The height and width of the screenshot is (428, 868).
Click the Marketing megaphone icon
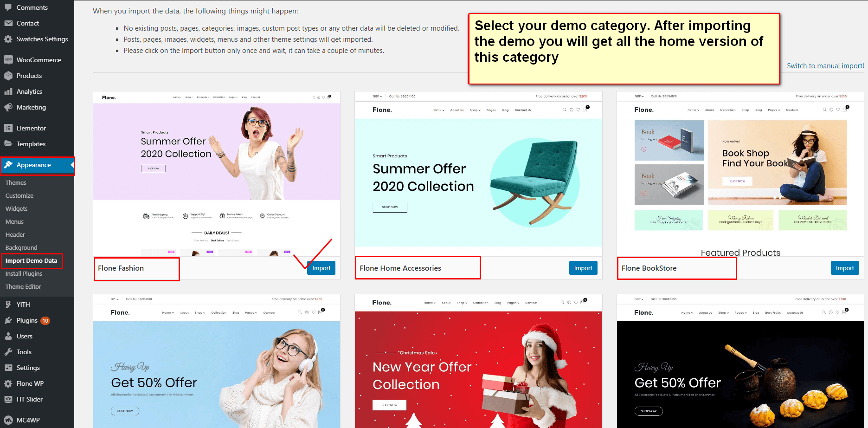(x=8, y=107)
